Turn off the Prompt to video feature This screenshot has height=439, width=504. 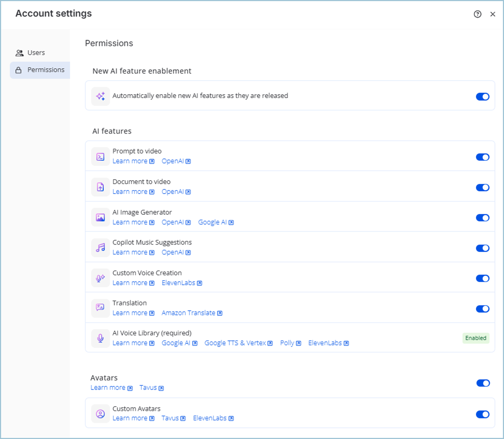(x=482, y=157)
